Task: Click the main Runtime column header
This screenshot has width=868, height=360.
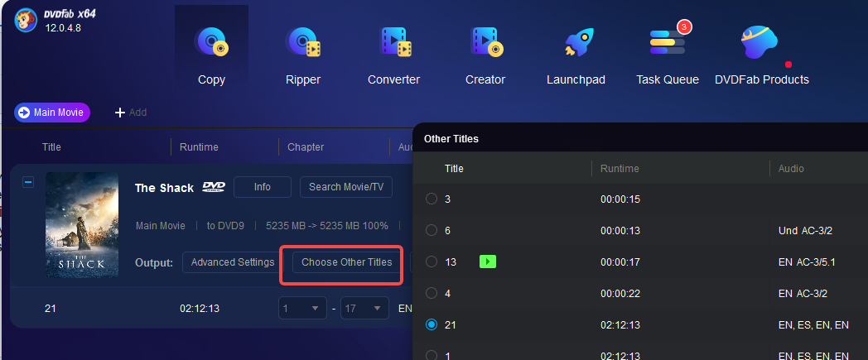Action: pyautogui.click(x=199, y=147)
